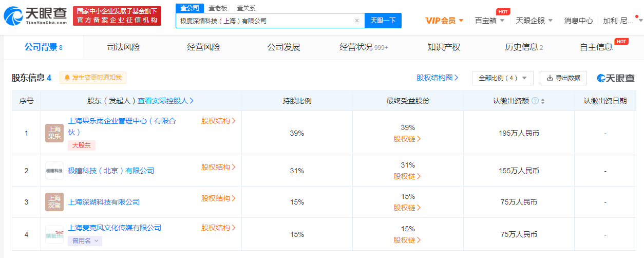Click the bell notification icon for shareholder changes

(x=67, y=78)
